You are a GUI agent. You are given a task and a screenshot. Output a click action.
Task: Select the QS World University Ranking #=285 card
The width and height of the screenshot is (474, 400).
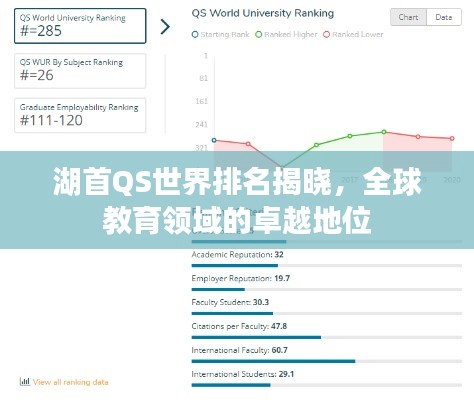coord(80,26)
